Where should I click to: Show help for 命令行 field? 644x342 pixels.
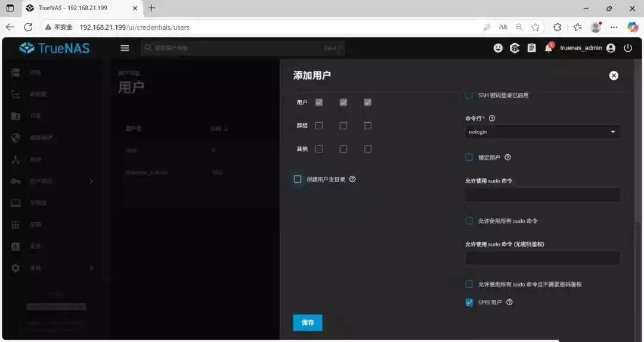(x=492, y=118)
